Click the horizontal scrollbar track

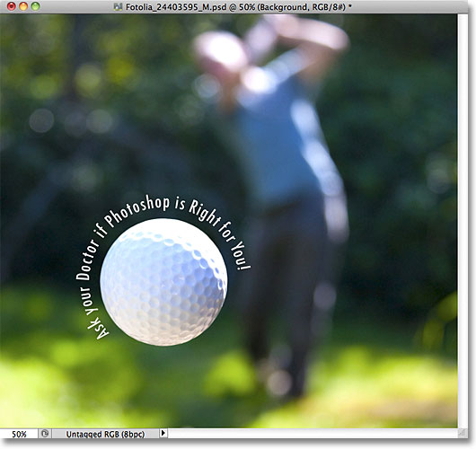(313, 433)
